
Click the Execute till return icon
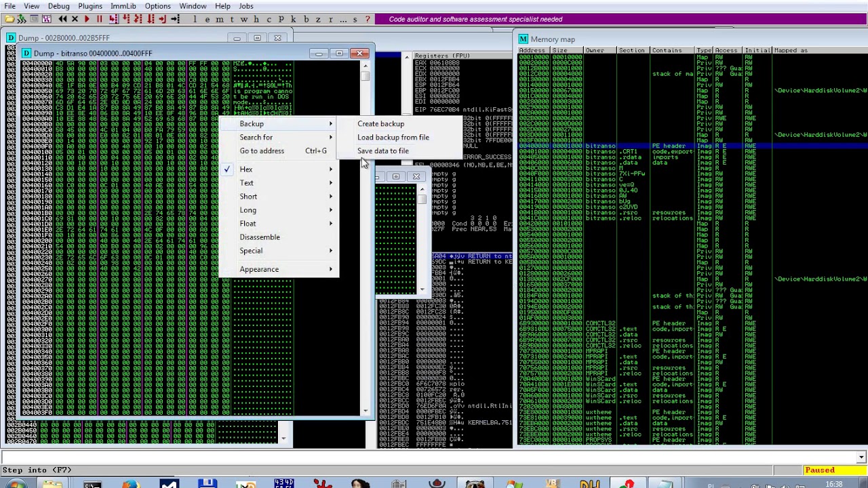162,19
